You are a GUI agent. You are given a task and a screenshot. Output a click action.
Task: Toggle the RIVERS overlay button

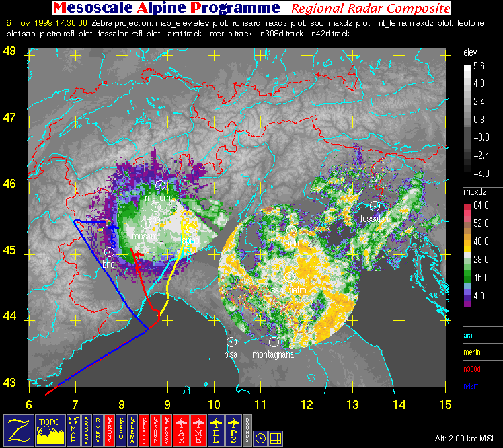coord(98,430)
